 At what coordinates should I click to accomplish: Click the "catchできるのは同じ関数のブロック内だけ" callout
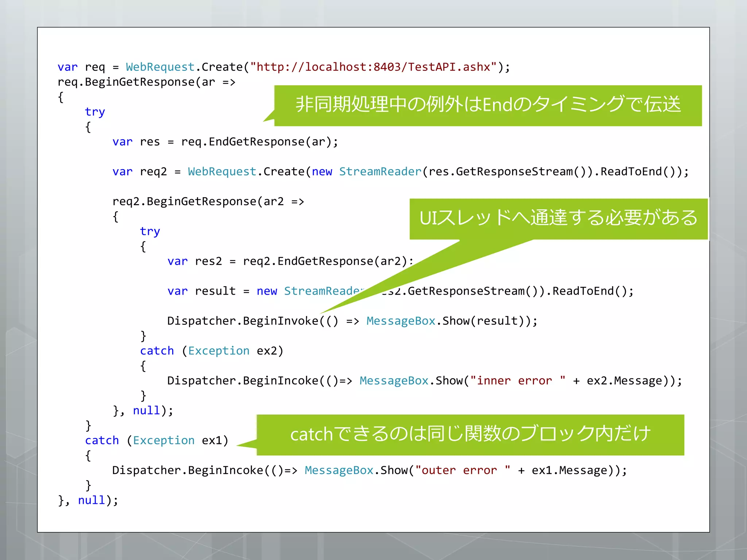click(x=470, y=435)
